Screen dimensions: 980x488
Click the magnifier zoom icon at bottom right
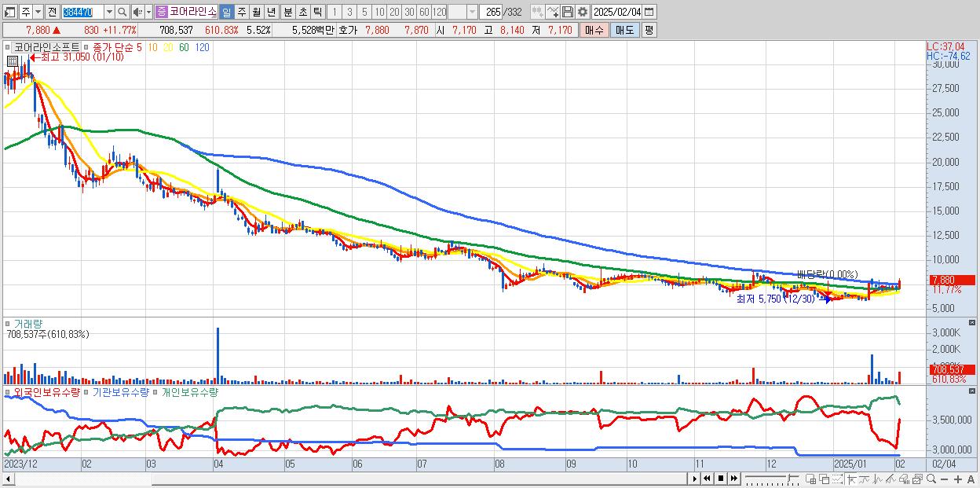pyautogui.click(x=931, y=479)
